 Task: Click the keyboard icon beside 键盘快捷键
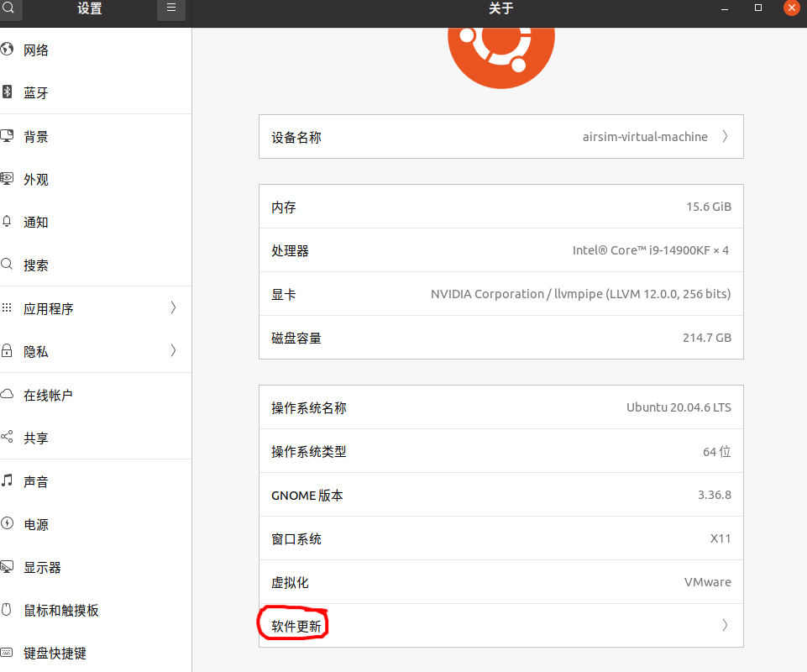[x=7, y=653]
